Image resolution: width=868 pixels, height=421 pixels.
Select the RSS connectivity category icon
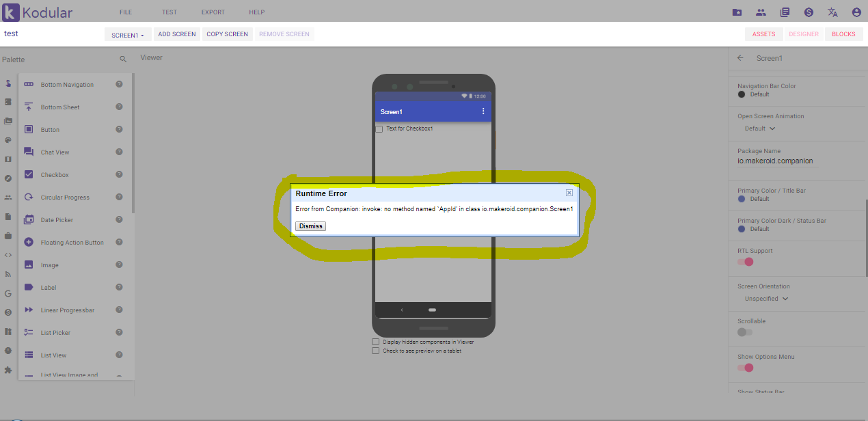click(8, 274)
